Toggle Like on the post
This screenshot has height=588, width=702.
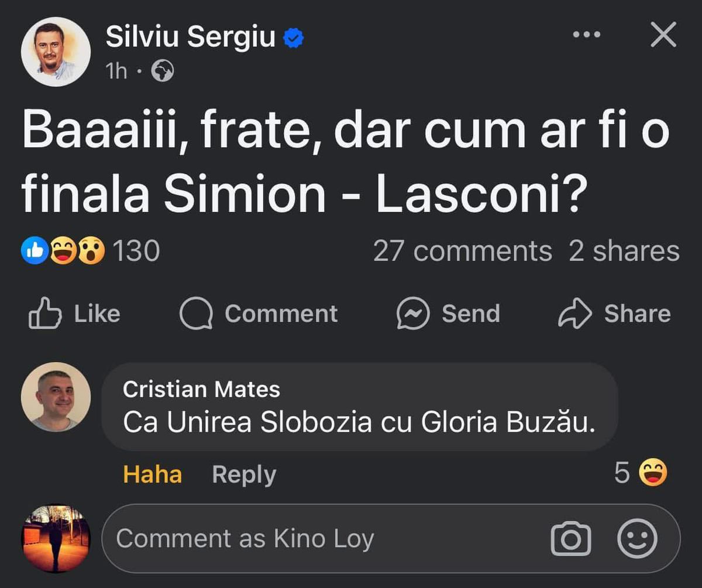point(75,313)
